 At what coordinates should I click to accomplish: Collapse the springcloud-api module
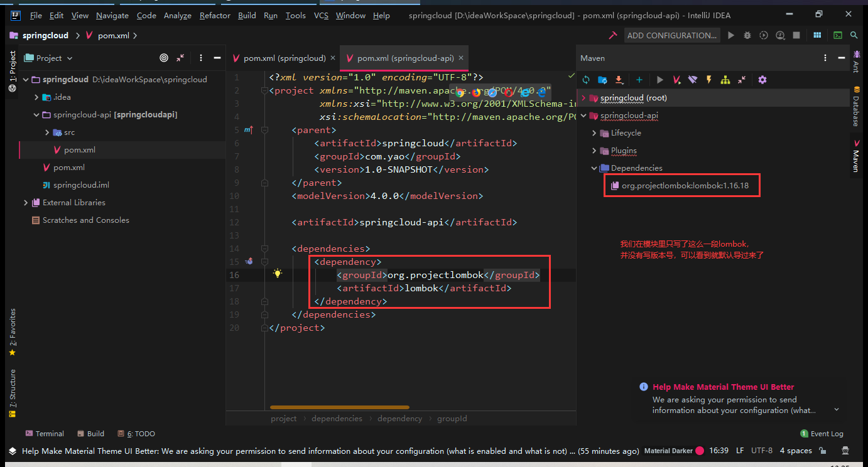coord(36,115)
